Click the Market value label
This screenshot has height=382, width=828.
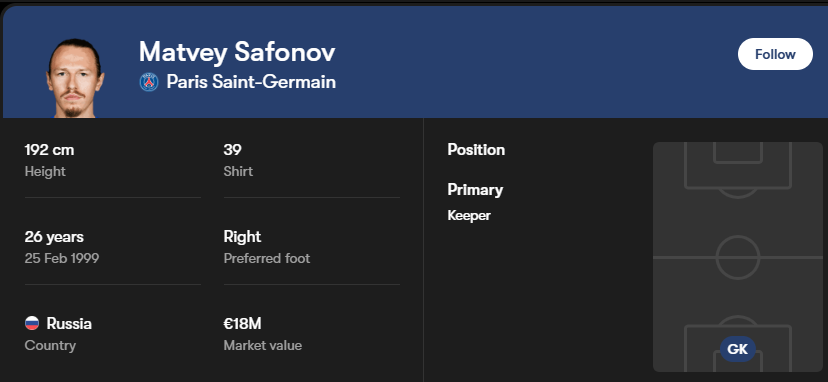[263, 346]
